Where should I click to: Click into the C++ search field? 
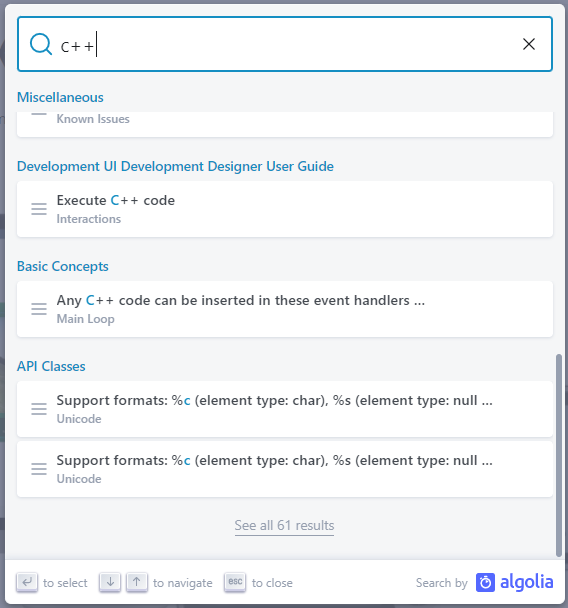[285, 44]
